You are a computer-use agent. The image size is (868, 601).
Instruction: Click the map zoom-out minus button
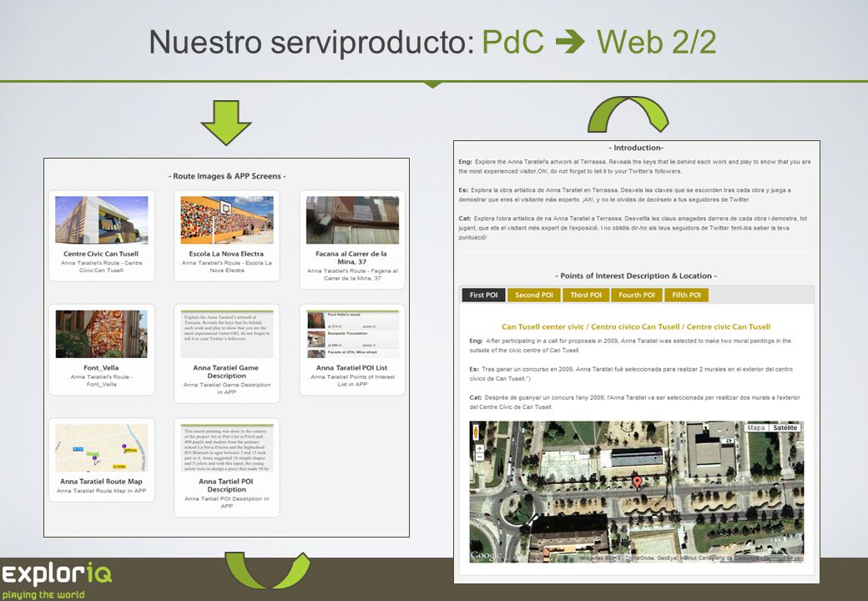click(x=479, y=457)
